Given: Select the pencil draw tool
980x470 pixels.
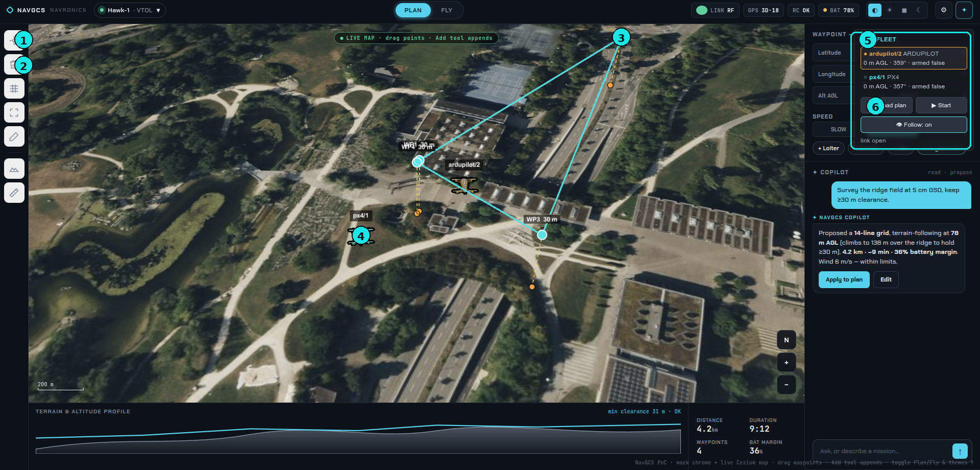Looking at the screenshot, I should pos(14,136).
